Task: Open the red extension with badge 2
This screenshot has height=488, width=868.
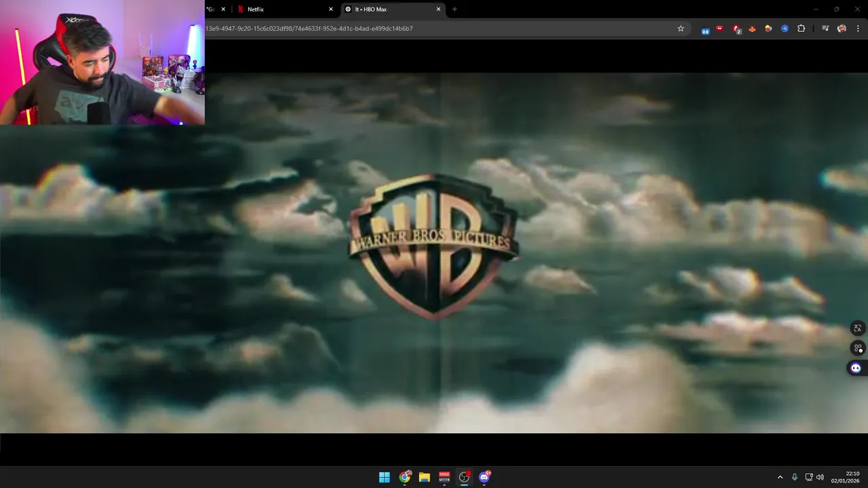Action: click(736, 29)
